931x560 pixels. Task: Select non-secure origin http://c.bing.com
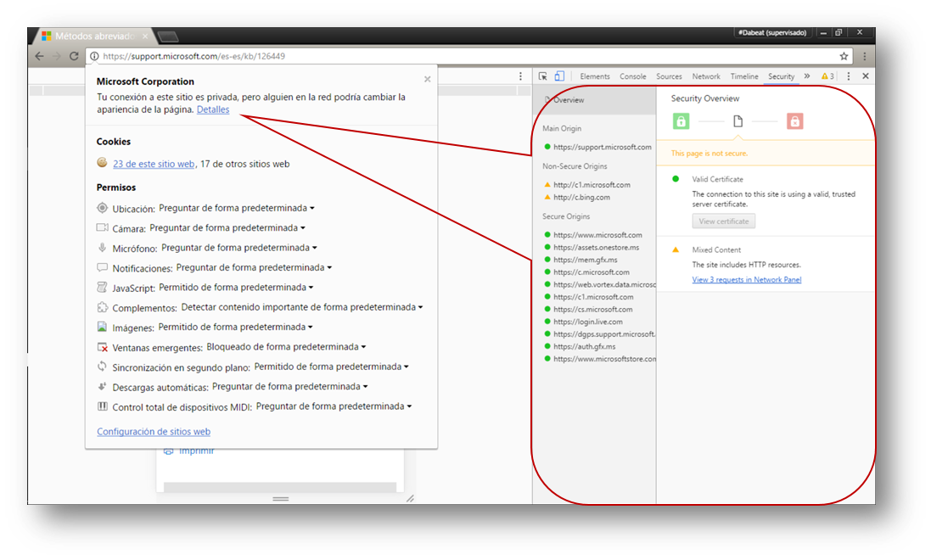click(x=577, y=197)
